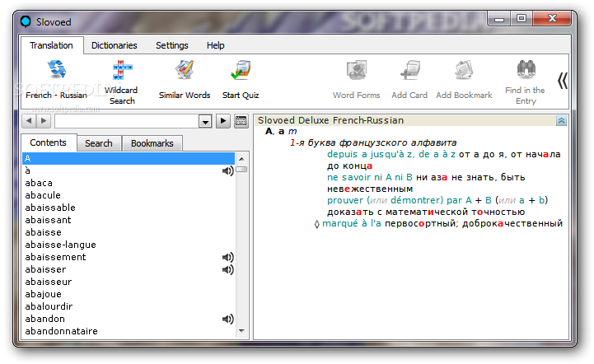
Task: Select word abajoue in list
Action: point(129,294)
